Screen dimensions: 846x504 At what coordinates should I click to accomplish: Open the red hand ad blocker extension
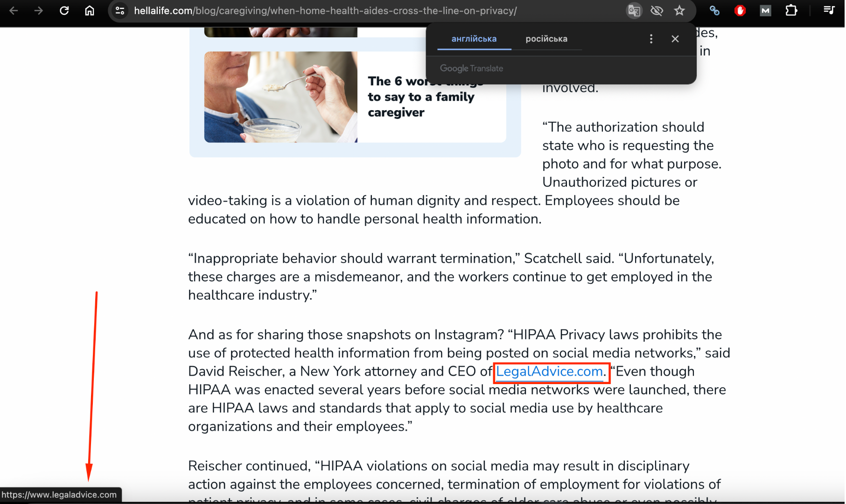[740, 10]
